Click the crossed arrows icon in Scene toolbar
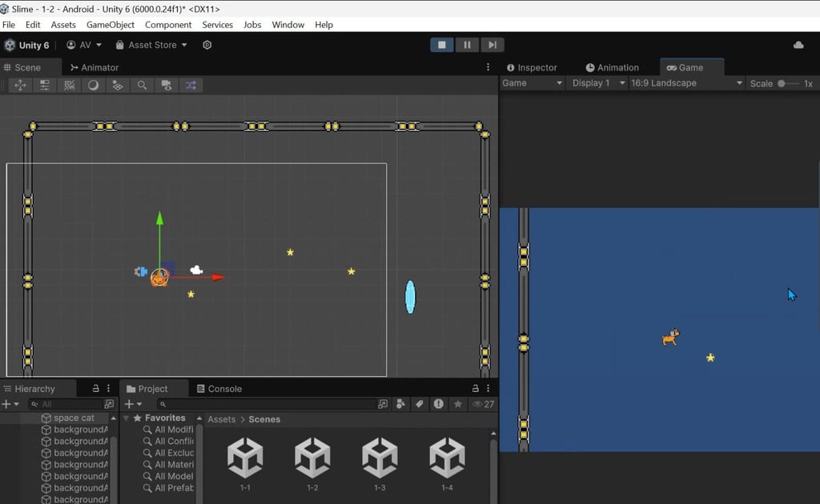The height and width of the screenshot is (504, 820). click(191, 85)
